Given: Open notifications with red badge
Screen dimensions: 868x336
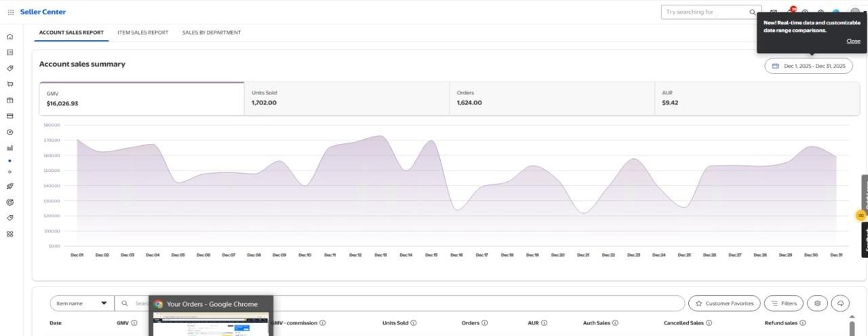Looking at the screenshot, I should [x=791, y=11].
